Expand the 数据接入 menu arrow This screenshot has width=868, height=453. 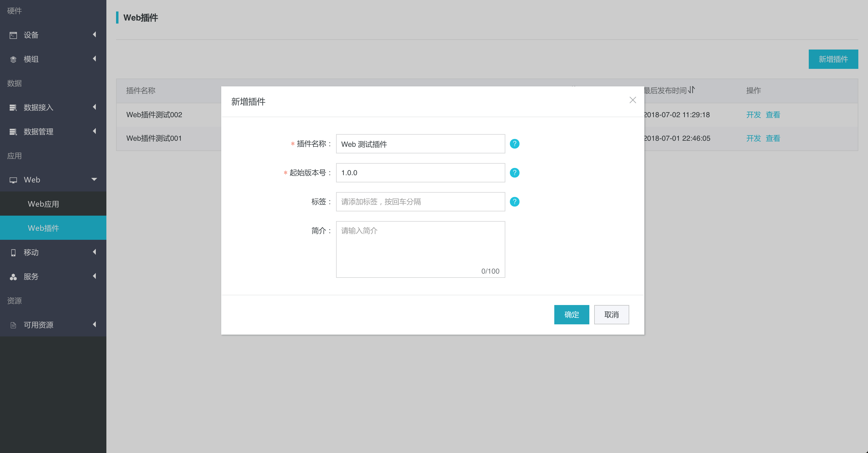click(x=94, y=107)
